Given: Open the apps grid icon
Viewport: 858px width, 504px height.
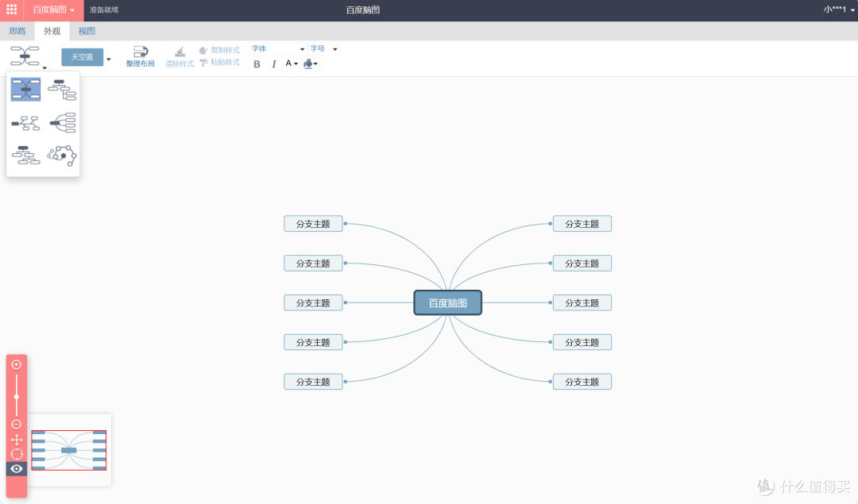Looking at the screenshot, I should (11, 10).
